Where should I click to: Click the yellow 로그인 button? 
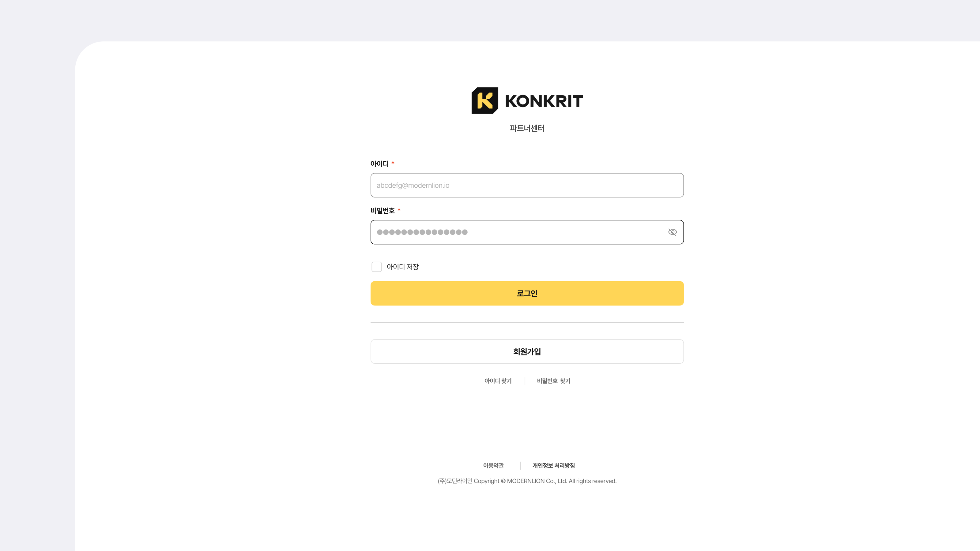pyautogui.click(x=527, y=293)
